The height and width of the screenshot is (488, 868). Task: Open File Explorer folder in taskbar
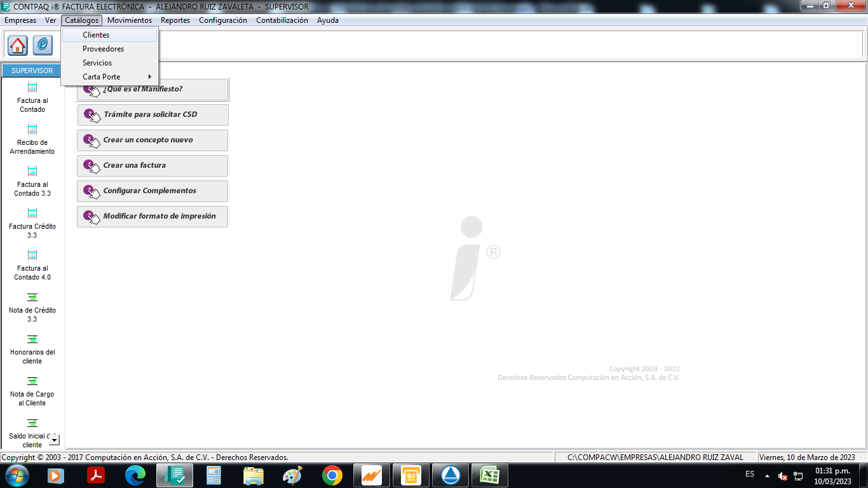click(253, 475)
